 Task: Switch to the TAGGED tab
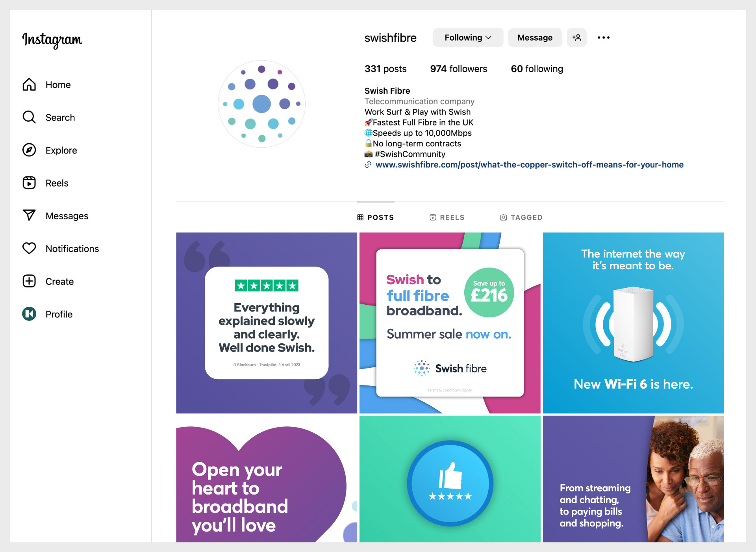point(521,217)
